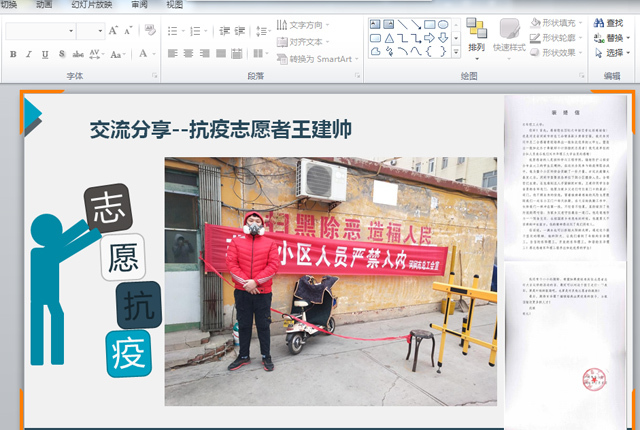Pick the elbow arrow connector shape

(x=416, y=38)
